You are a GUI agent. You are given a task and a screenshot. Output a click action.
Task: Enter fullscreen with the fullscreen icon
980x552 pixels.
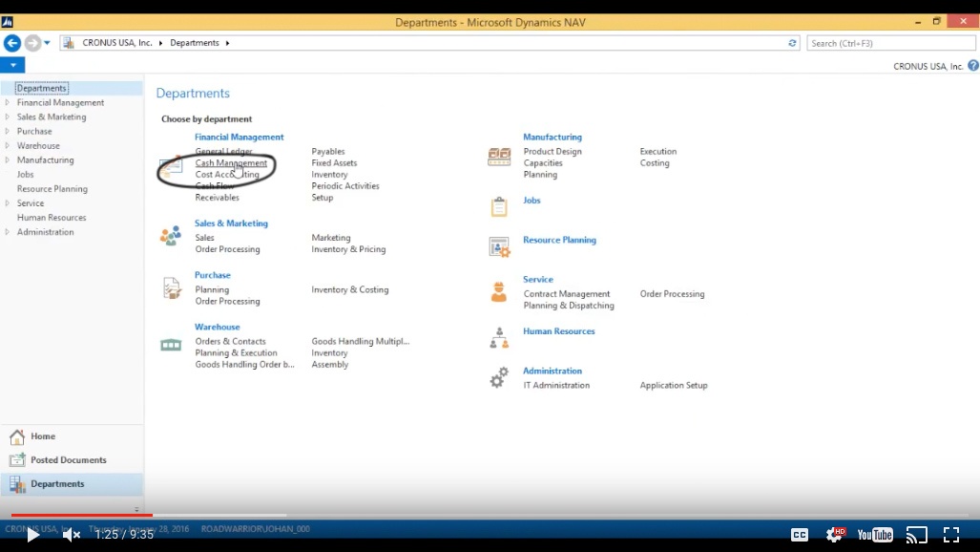point(951,535)
